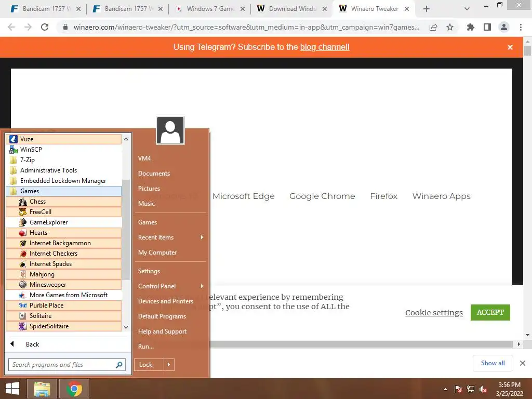Image resolution: width=532 pixels, height=399 pixels.
Task: Toggle Chrome side panel
Action: tap(487, 27)
